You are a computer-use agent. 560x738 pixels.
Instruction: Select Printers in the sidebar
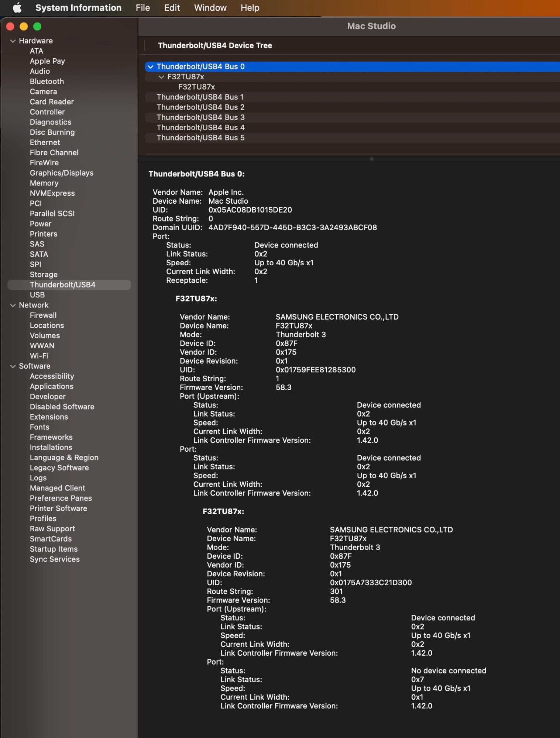[44, 234]
